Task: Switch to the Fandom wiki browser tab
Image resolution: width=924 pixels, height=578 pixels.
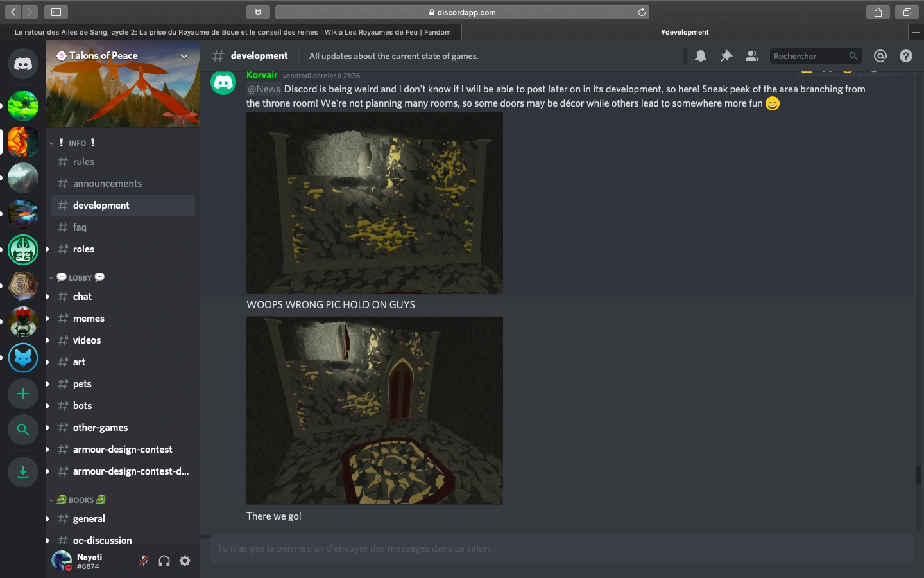Action: tap(232, 32)
